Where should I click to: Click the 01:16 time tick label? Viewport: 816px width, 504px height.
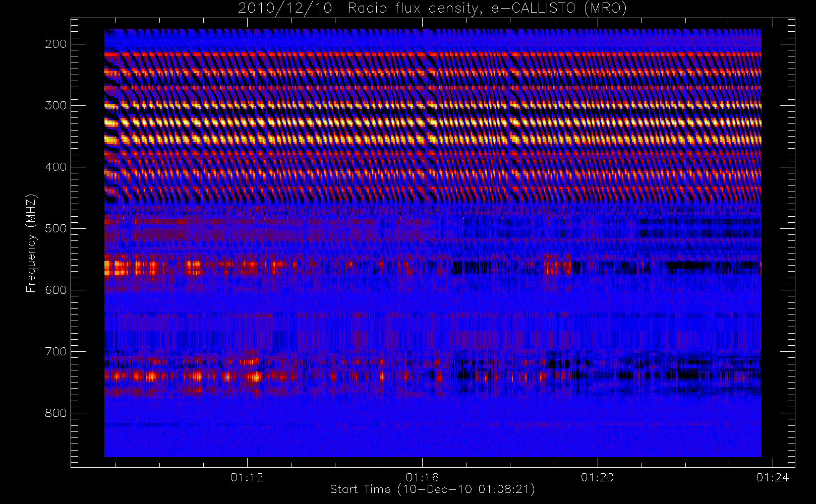point(422,477)
